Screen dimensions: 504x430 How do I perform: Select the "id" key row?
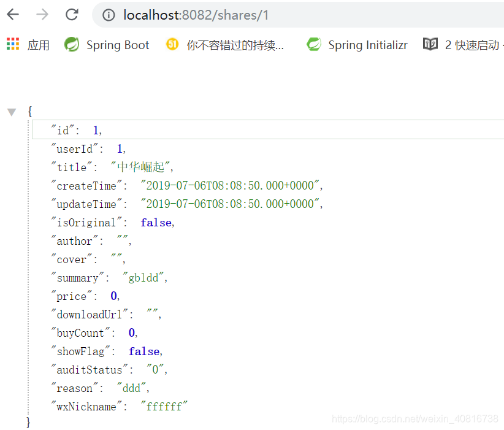pos(268,129)
